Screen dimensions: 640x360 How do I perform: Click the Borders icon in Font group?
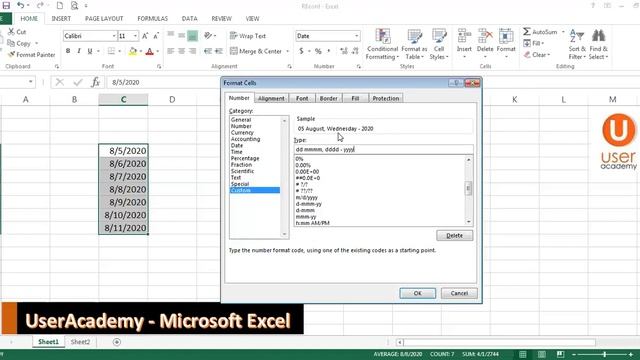tap(111, 51)
